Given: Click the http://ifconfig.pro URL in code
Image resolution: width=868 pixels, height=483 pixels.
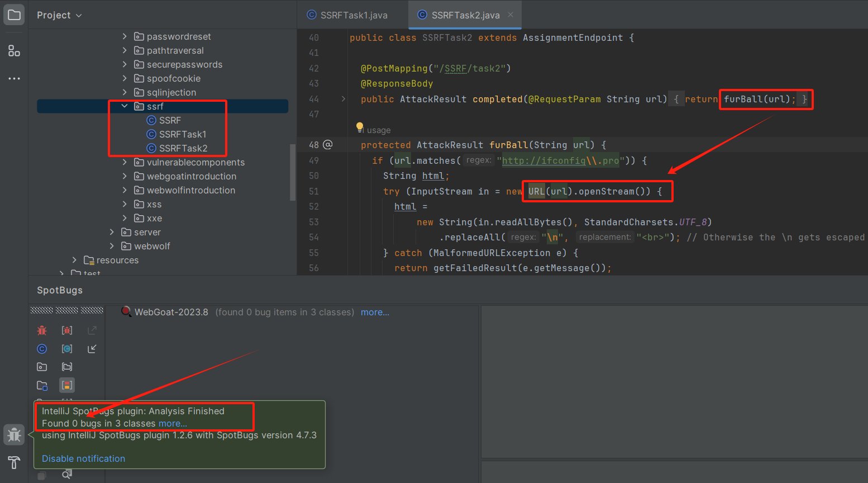Looking at the screenshot, I should [560, 160].
